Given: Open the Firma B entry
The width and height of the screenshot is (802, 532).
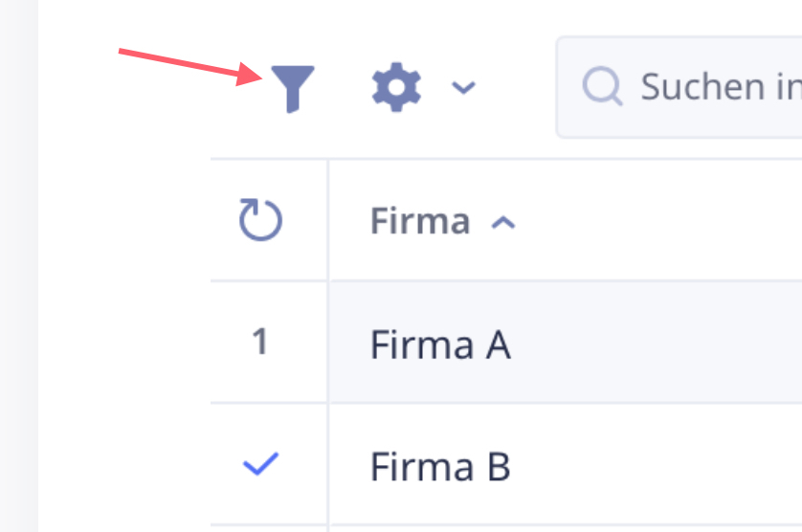Looking at the screenshot, I should coord(440,467).
